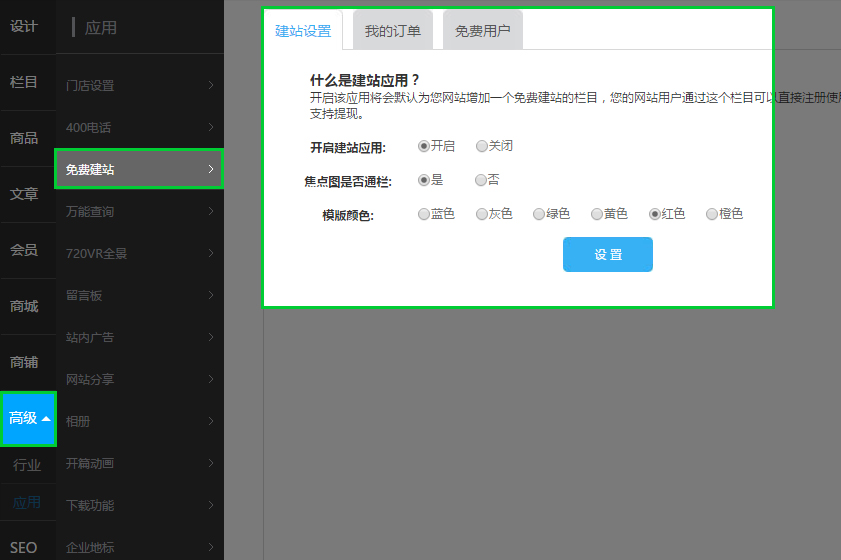This screenshot has width=841, height=560.
Task: Open the 商城 sidebar section
Action: pyautogui.click(x=24, y=306)
